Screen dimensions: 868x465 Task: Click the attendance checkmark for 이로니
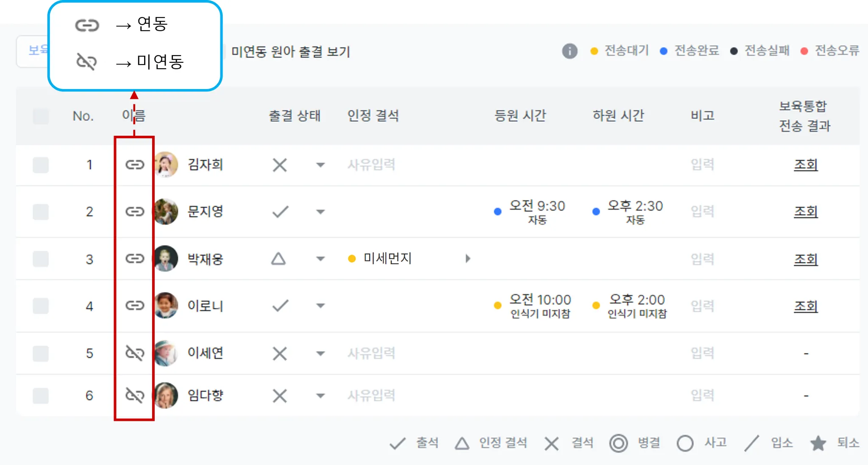pyautogui.click(x=280, y=305)
